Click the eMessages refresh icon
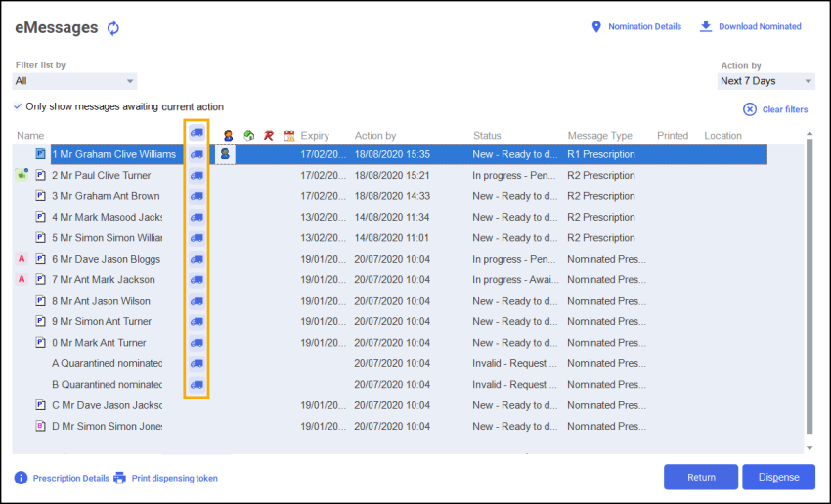 (x=113, y=28)
